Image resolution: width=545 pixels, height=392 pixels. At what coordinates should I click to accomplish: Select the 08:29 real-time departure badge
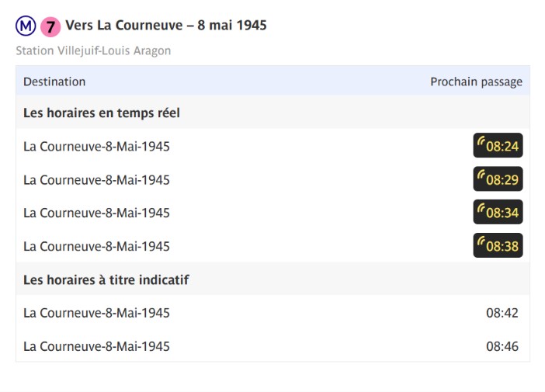(498, 179)
